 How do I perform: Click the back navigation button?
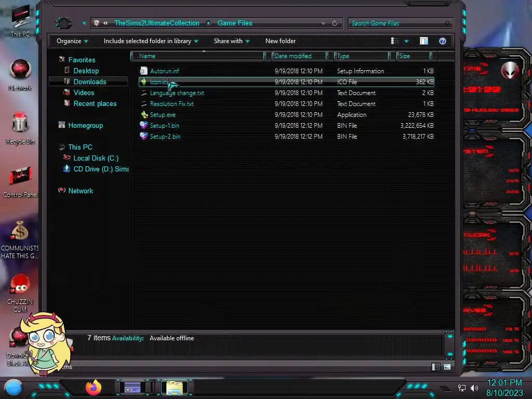(x=64, y=23)
